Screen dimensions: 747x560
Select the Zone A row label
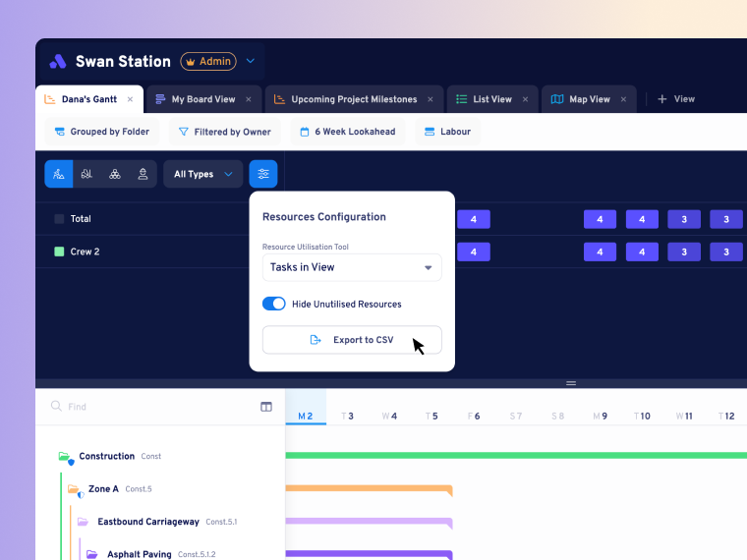click(x=103, y=489)
